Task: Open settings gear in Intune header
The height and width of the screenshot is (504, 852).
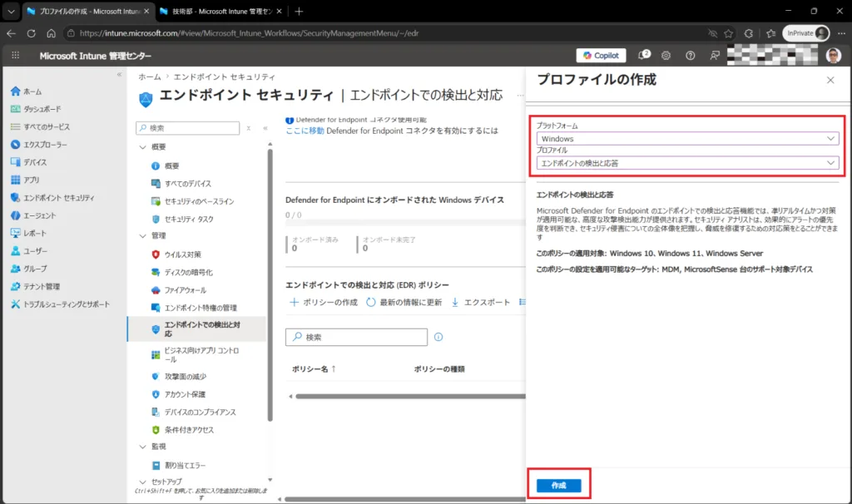Action: click(666, 56)
